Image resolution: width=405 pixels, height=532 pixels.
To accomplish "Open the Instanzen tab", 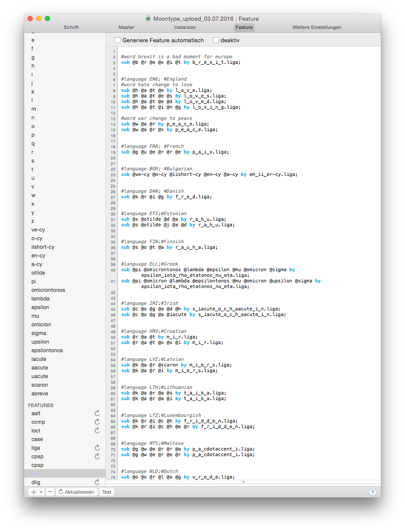I will tap(185, 27).
